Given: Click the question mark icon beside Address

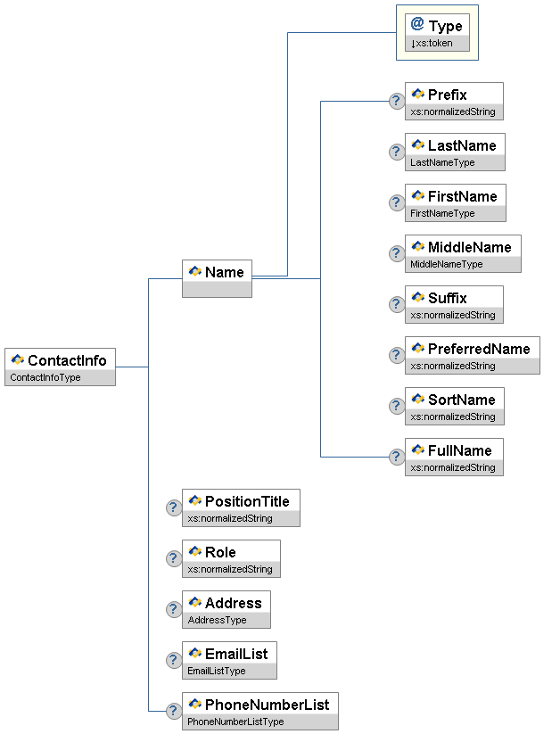Looking at the screenshot, I should point(174,609).
